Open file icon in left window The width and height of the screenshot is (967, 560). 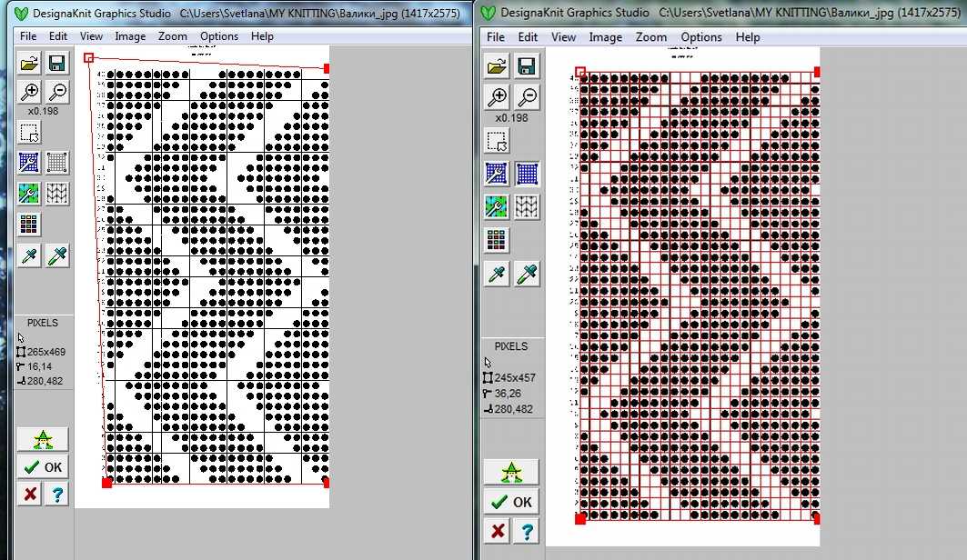[29, 64]
